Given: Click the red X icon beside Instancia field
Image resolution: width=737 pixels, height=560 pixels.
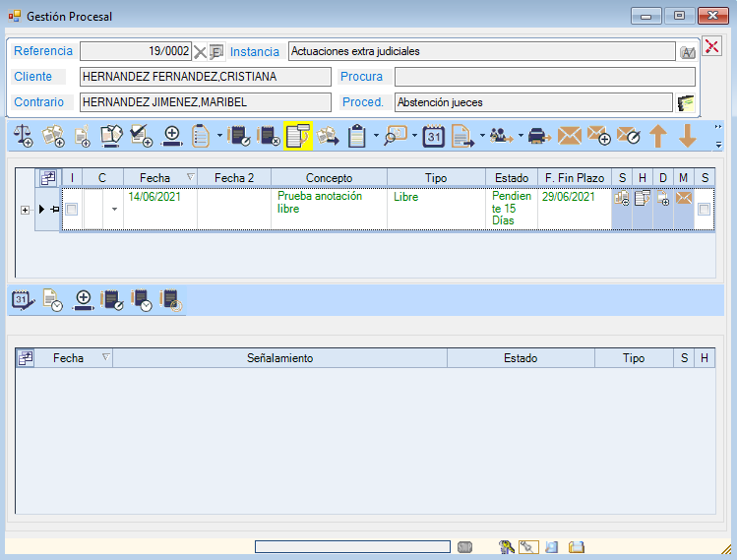Looking at the screenshot, I should (x=713, y=47).
